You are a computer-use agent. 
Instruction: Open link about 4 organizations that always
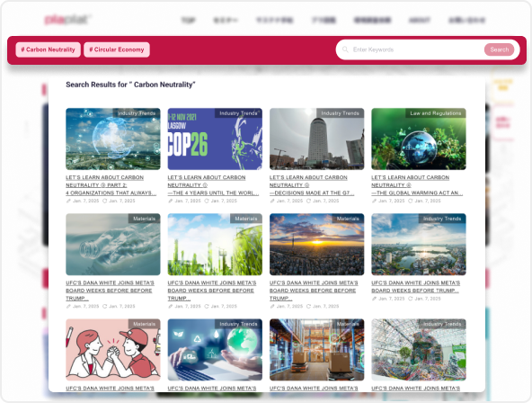pyautogui.click(x=111, y=193)
